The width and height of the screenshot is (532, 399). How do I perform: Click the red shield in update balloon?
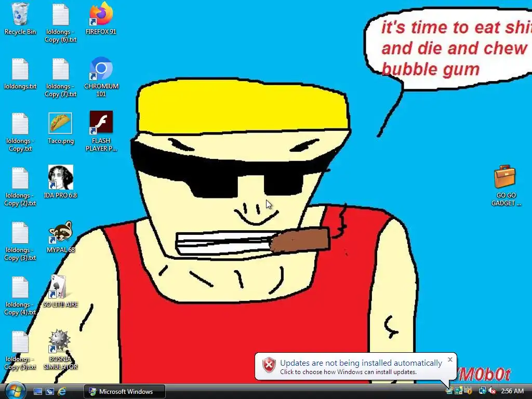pos(269,365)
